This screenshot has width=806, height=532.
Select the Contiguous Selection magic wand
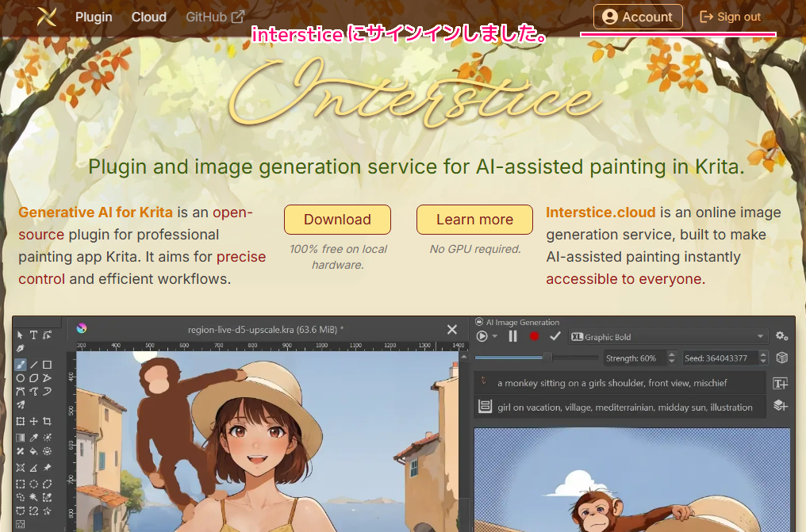[x=33, y=497]
